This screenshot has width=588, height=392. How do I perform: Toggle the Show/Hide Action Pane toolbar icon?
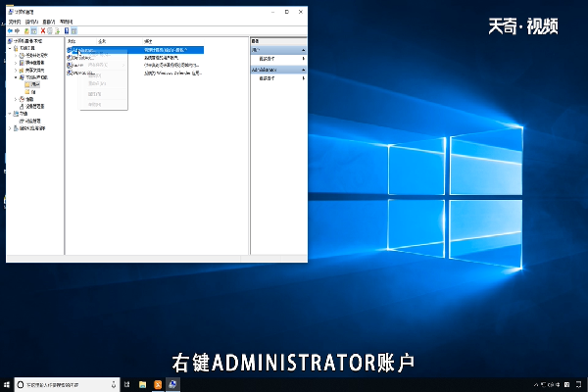tap(74, 31)
